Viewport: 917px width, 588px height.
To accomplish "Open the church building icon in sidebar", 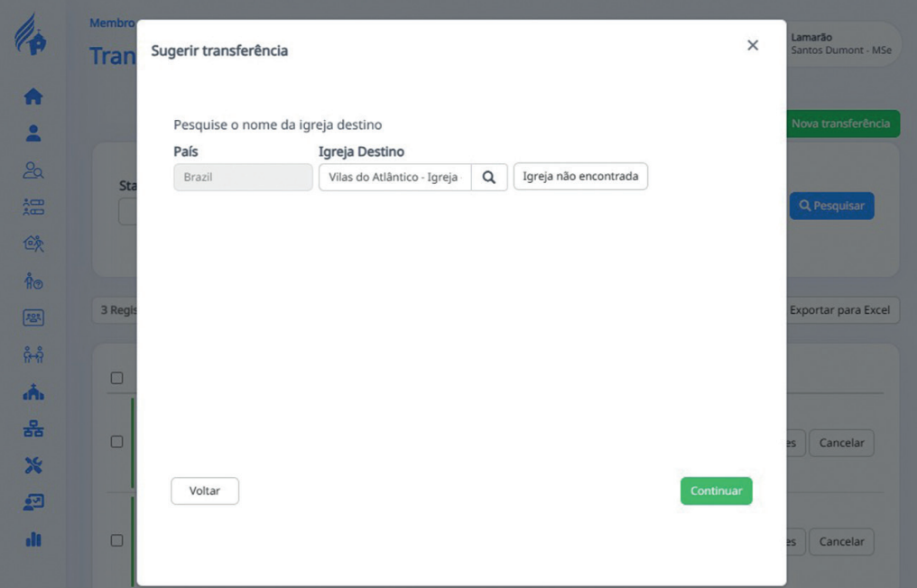I will 33,392.
